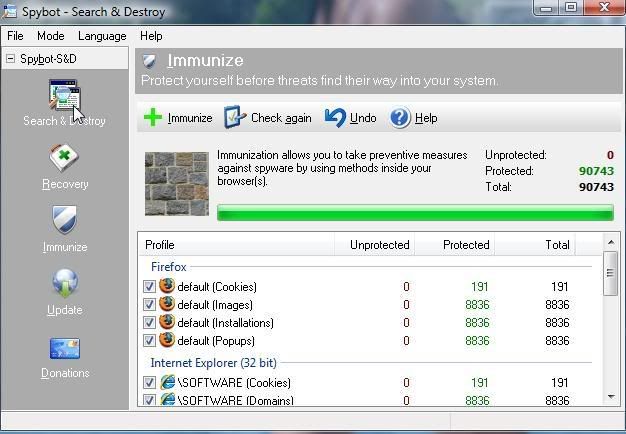Click Firefox icon beside default (Installations)
626x434 pixels.
point(167,322)
